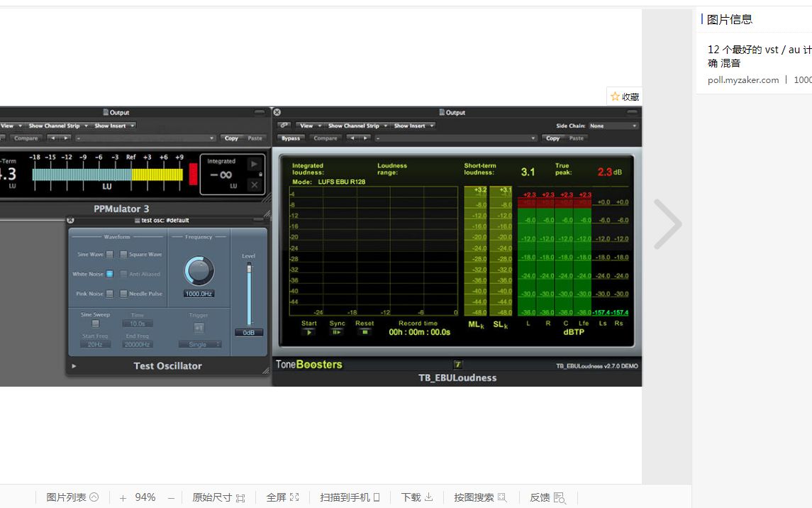Enable the Sine Wave checkbox
Image resolution: width=812 pixels, height=508 pixels.
(x=111, y=254)
